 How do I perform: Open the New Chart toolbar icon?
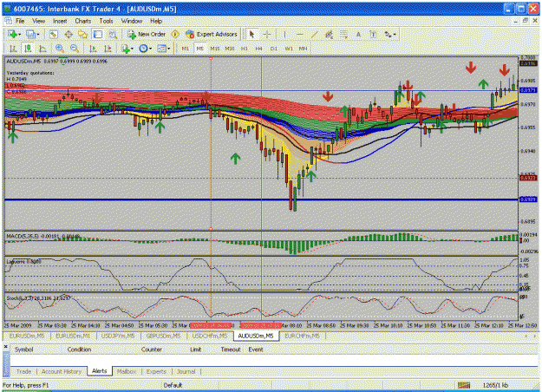[12, 34]
